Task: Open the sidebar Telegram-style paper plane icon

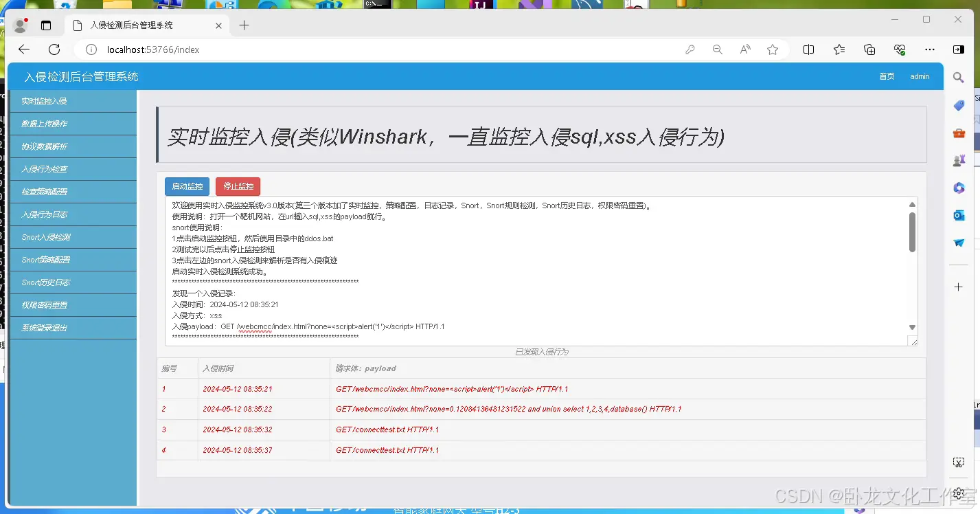Action: coord(959,243)
